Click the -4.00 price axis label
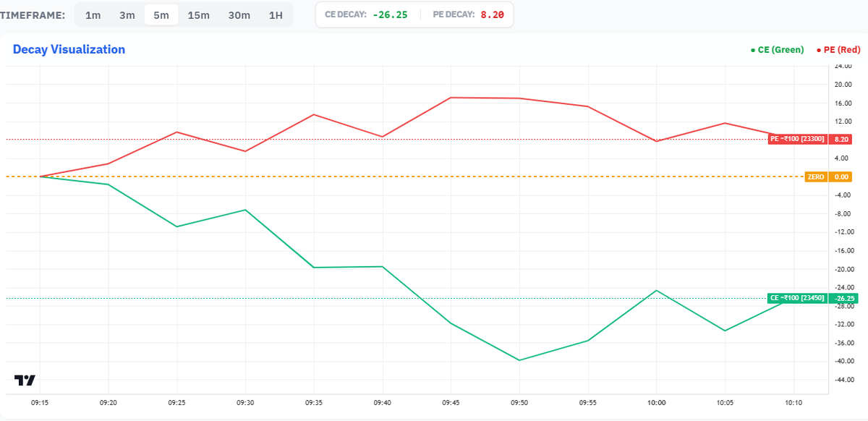The image size is (868, 421). [x=843, y=195]
